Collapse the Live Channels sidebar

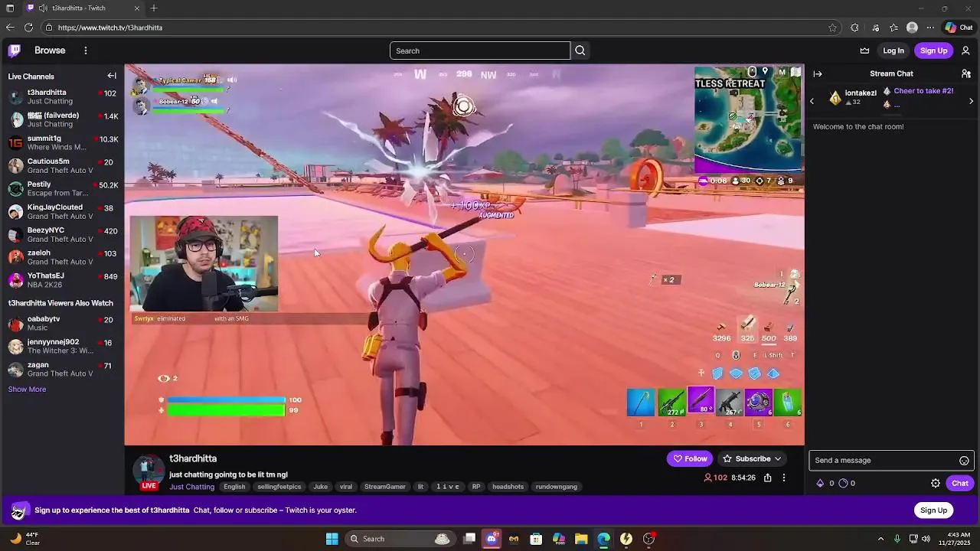[112, 76]
